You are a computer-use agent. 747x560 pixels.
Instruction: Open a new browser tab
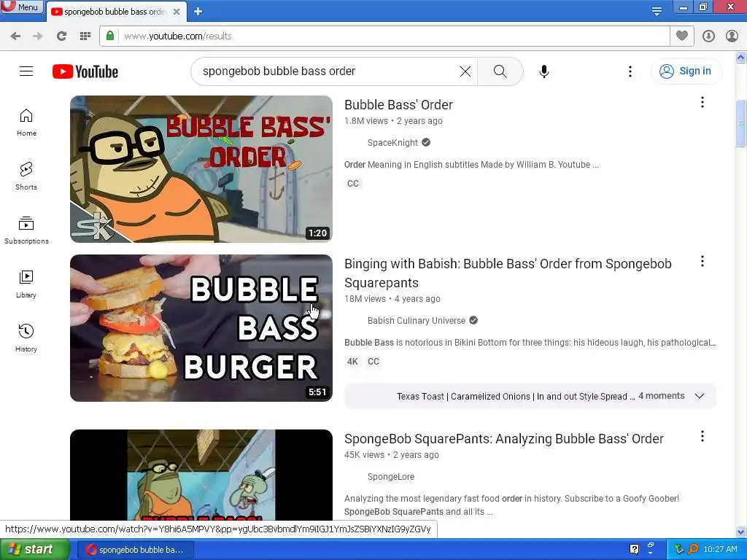[x=198, y=11]
